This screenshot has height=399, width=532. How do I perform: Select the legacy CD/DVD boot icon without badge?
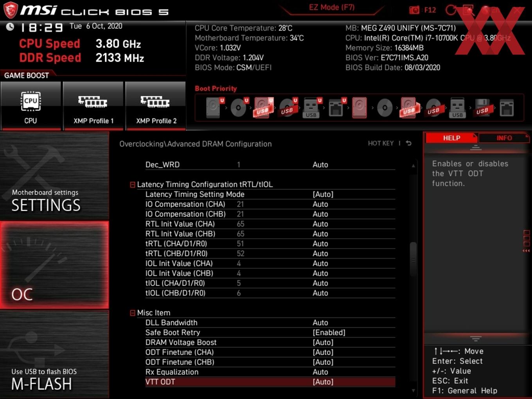coord(385,108)
